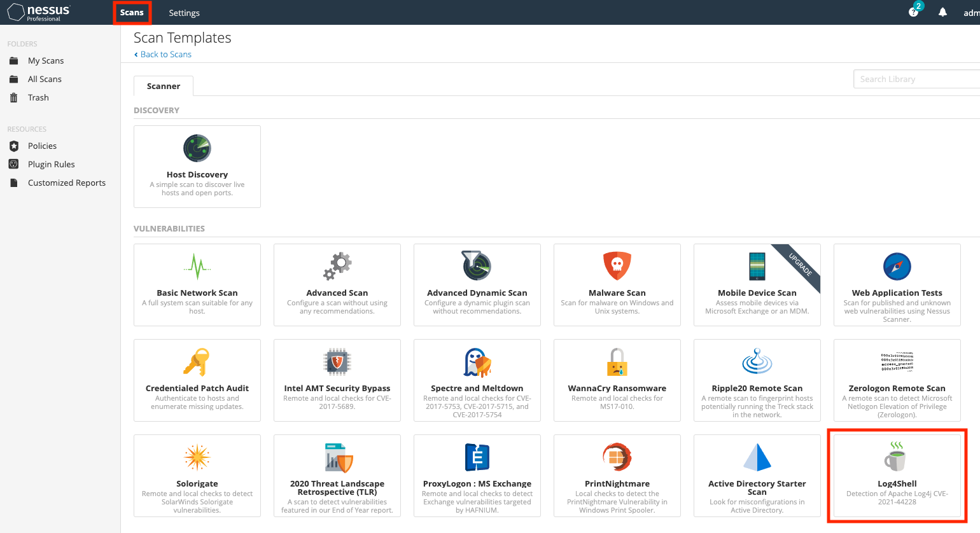980x533 pixels.
Task: Open the Basic Network Scan template
Action: tap(197, 285)
